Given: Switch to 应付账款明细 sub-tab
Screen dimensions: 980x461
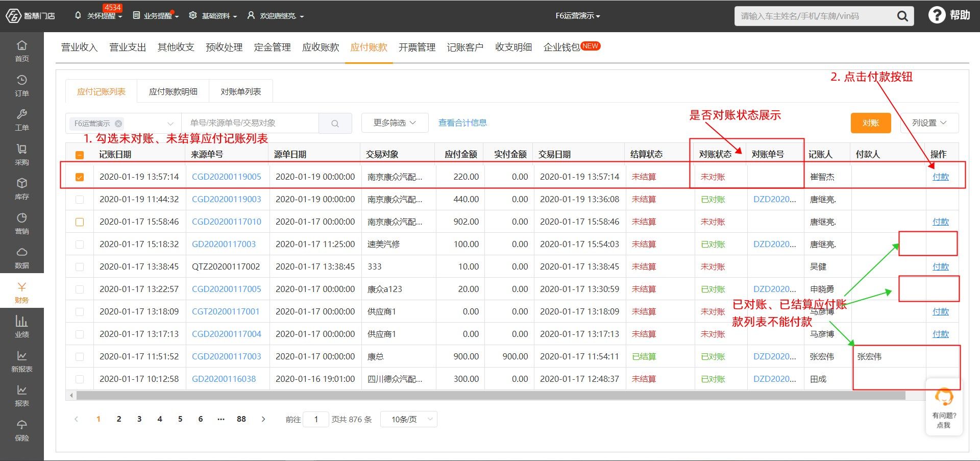Looking at the screenshot, I should click(x=173, y=92).
